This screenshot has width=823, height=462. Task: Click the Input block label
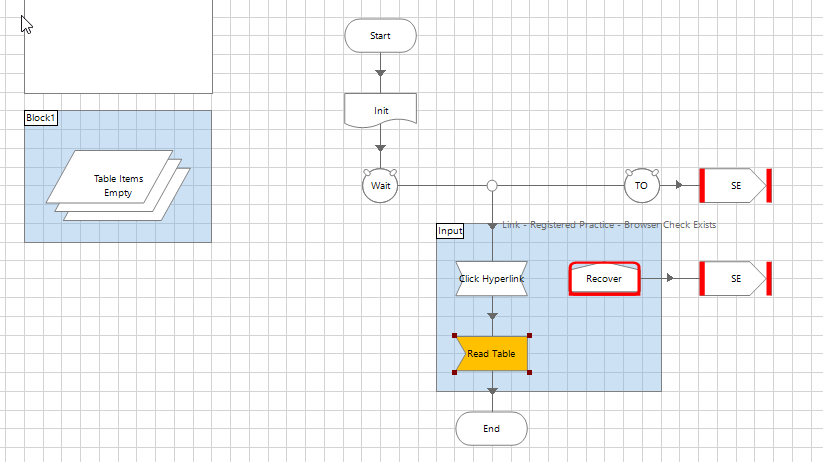450,231
